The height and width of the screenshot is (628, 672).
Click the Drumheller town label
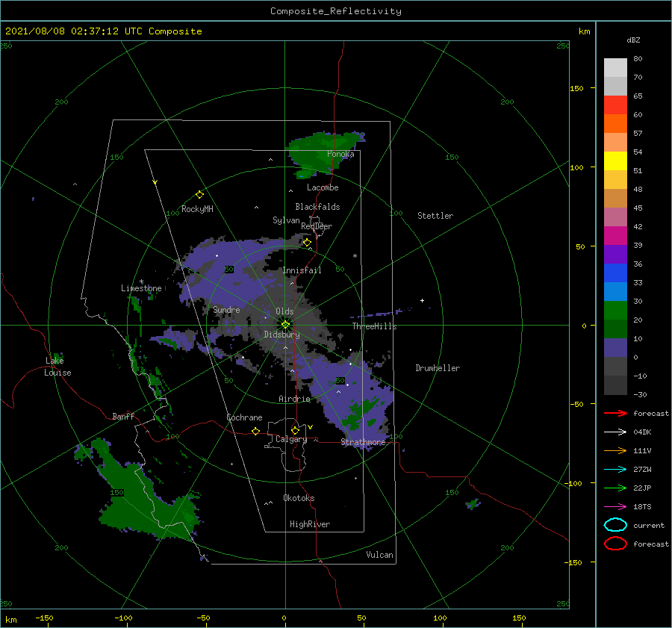pos(438,368)
